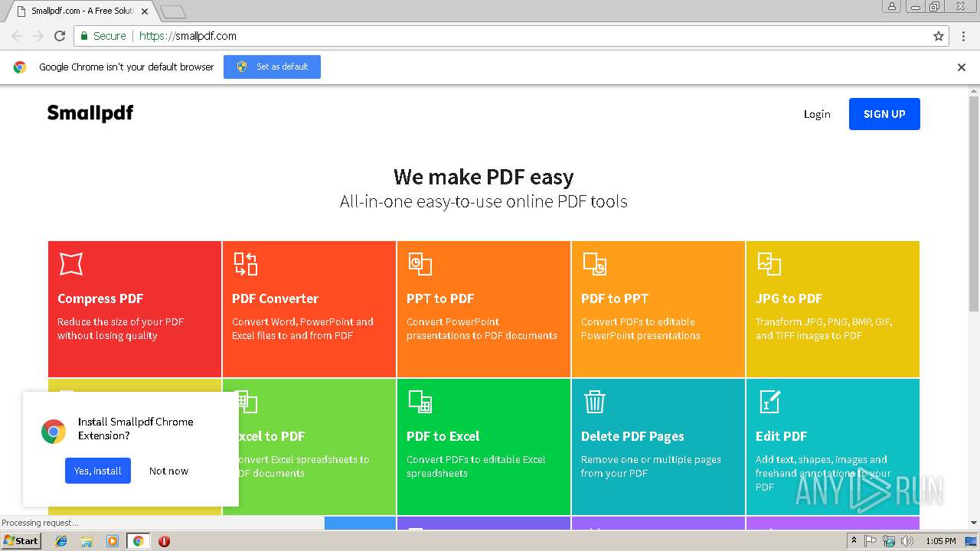Open the PDF to Excel title
Viewport: 980px width, 551px height.
click(443, 436)
